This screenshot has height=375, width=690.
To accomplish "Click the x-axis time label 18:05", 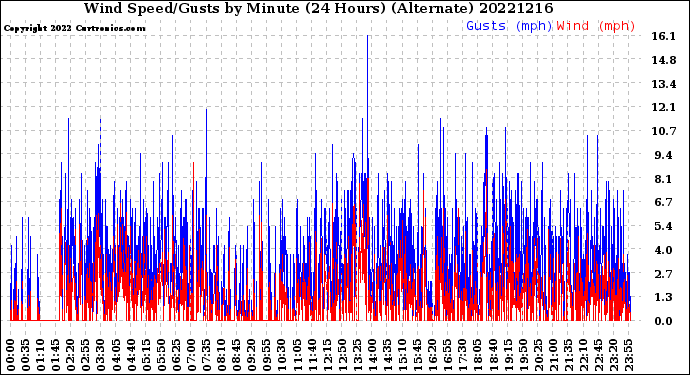I will [477, 355].
